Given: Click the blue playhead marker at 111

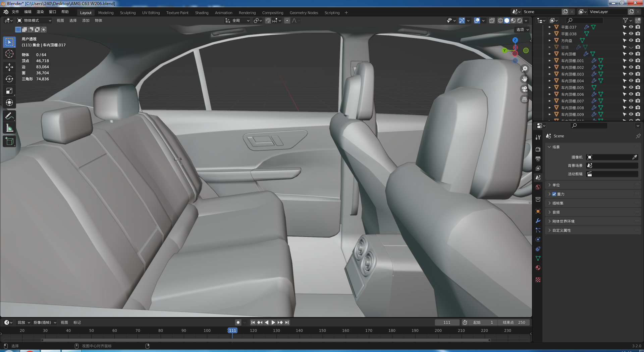Looking at the screenshot, I should [x=232, y=331].
